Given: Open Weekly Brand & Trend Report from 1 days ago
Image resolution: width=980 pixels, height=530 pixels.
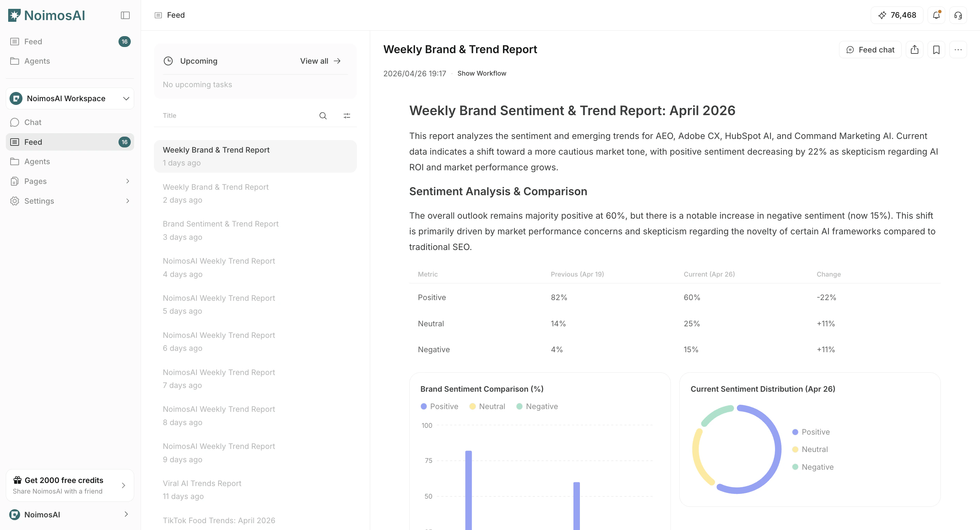Looking at the screenshot, I should click(x=255, y=156).
